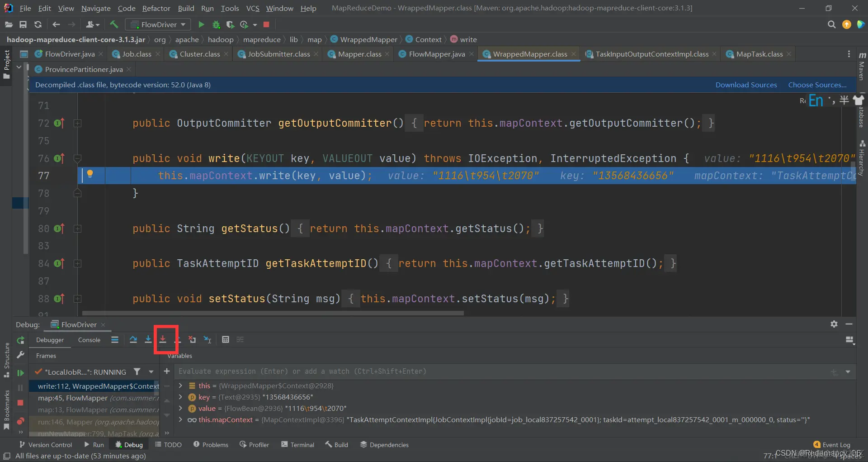Run FlowDriver with coverage

(230, 24)
